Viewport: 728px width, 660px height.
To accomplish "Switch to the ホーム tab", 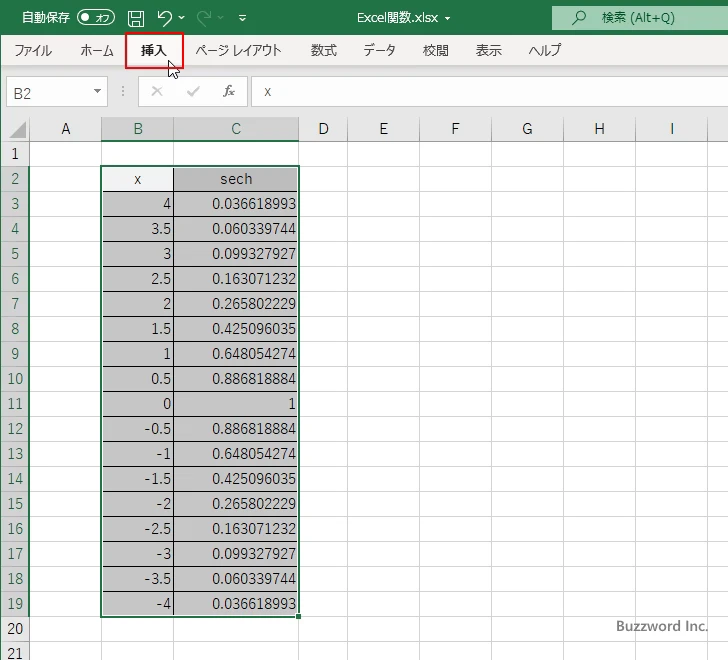I will click(x=97, y=50).
